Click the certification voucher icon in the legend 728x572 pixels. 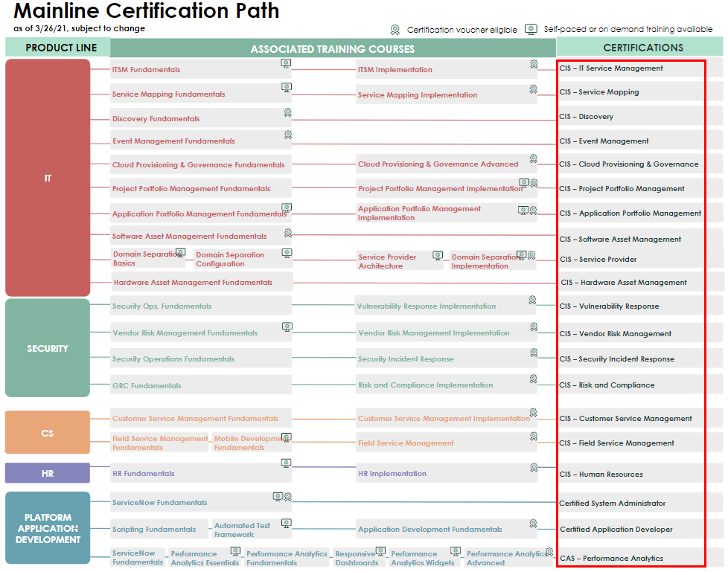pos(395,30)
